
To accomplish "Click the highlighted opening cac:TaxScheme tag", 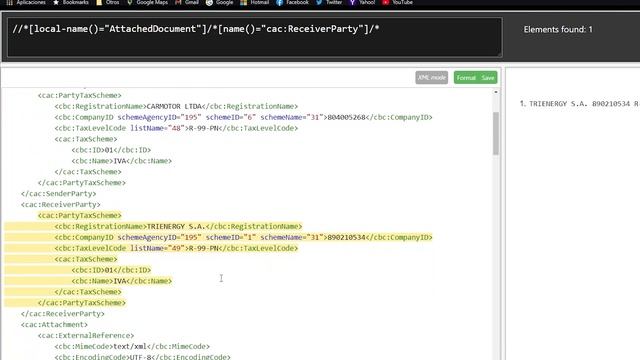I will click(86, 259).
